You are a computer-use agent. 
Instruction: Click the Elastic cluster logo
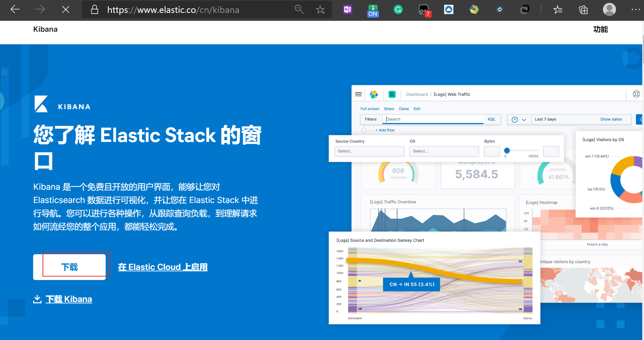tap(374, 94)
